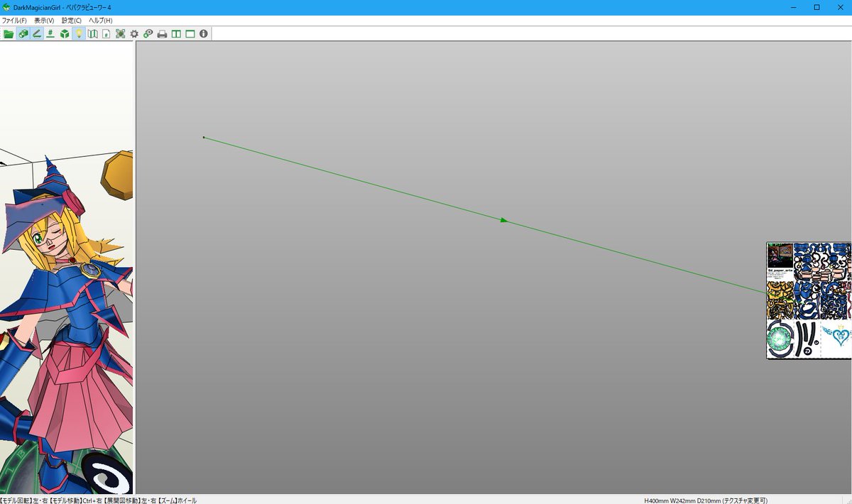Click the page sheet icon in toolbar

[x=106, y=33]
